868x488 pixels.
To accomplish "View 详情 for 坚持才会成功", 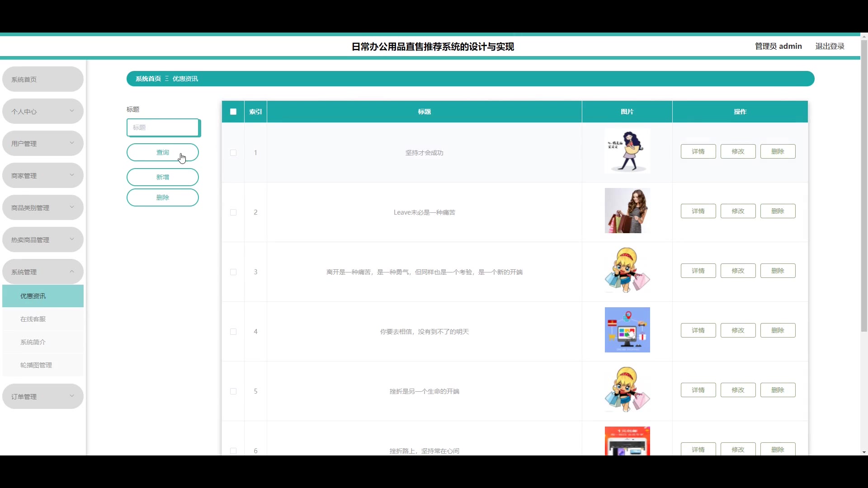I will click(698, 151).
